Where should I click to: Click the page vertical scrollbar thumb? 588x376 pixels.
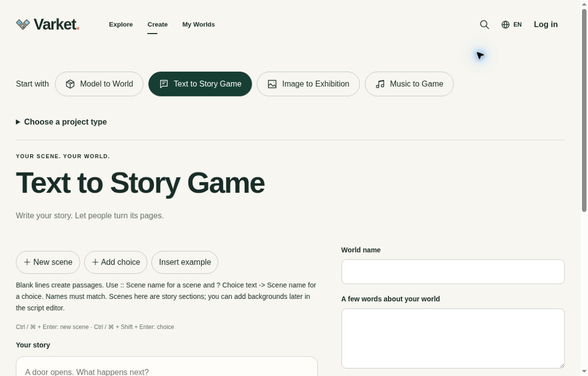tap(584, 111)
